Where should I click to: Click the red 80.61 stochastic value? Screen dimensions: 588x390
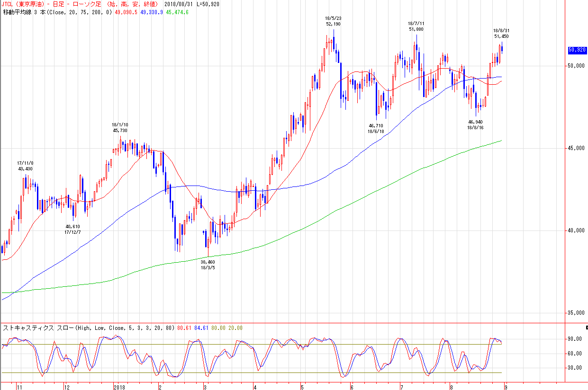[x=183, y=328]
